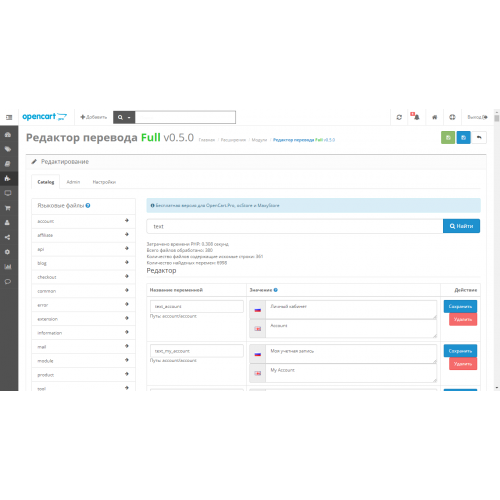Expand the extension language folder

[x=83, y=319]
